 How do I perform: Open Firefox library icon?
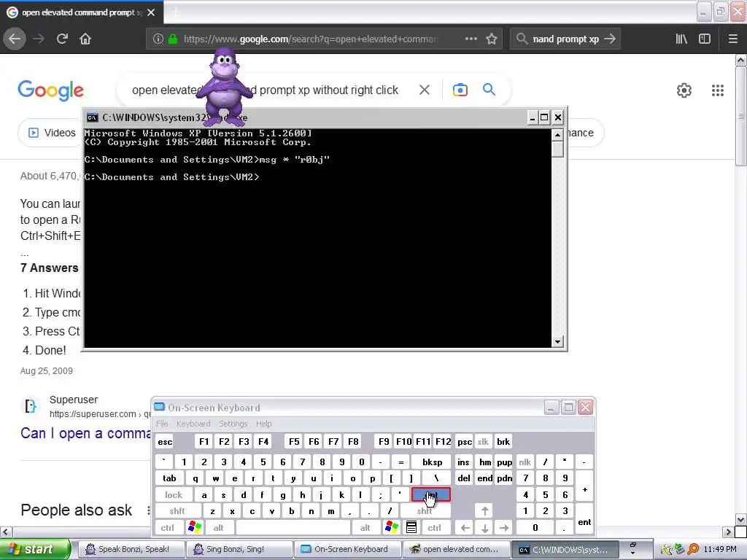coord(681,39)
